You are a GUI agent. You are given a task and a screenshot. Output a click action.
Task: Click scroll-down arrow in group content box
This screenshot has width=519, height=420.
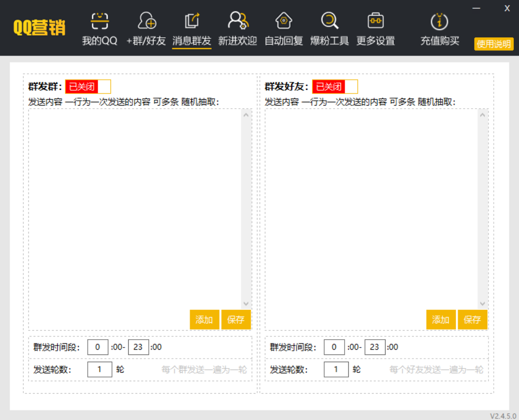246,303
